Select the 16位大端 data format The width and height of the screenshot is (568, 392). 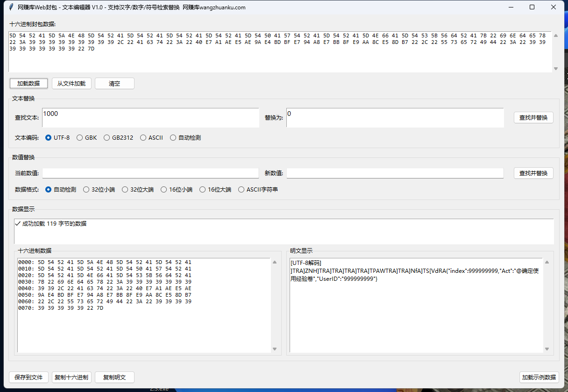(x=203, y=190)
